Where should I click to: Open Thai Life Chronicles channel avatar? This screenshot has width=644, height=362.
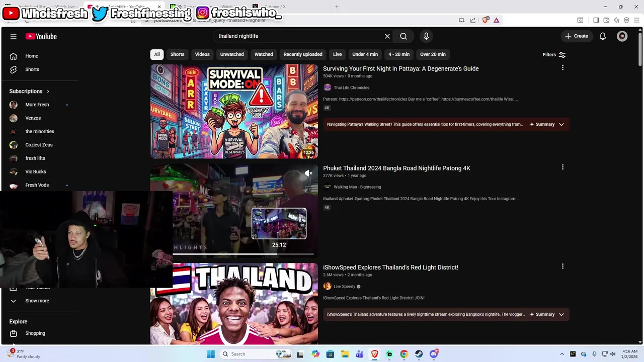pyautogui.click(x=327, y=87)
